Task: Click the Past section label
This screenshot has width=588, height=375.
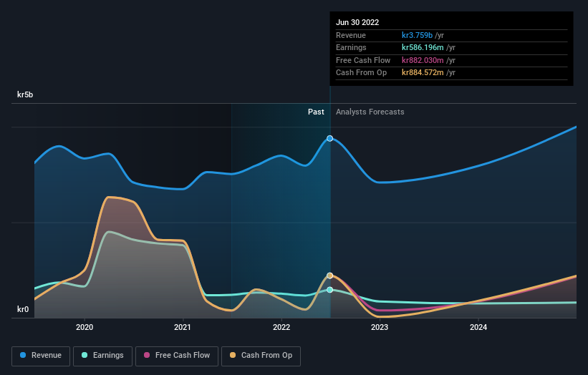Action: tap(316, 112)
